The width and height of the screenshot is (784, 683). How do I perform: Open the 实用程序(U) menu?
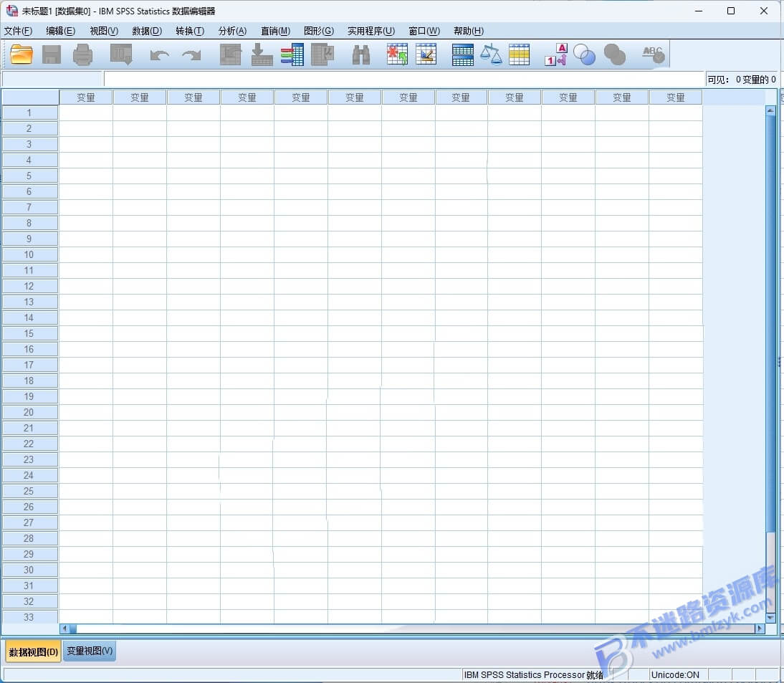(x=371, y=31)
